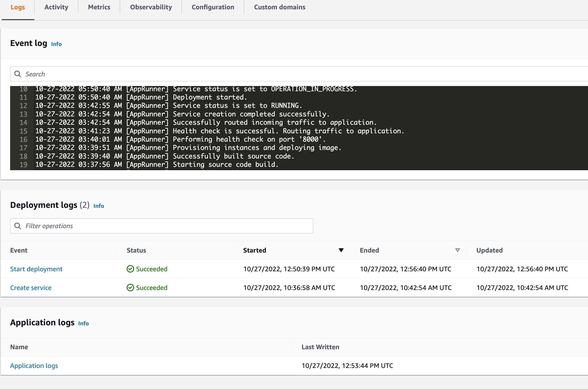Click the Configuration tab
The image size is (588, 389).
point(213,6)
